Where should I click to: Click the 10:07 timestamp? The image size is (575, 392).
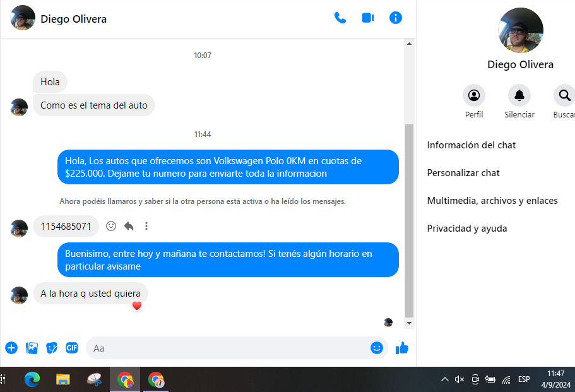[x=203, y=56]
